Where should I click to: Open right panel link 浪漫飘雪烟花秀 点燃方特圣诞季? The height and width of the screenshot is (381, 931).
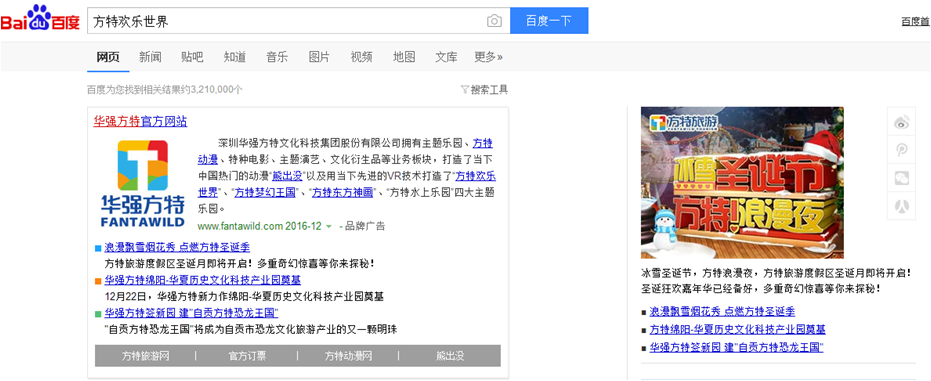(722, 312)
